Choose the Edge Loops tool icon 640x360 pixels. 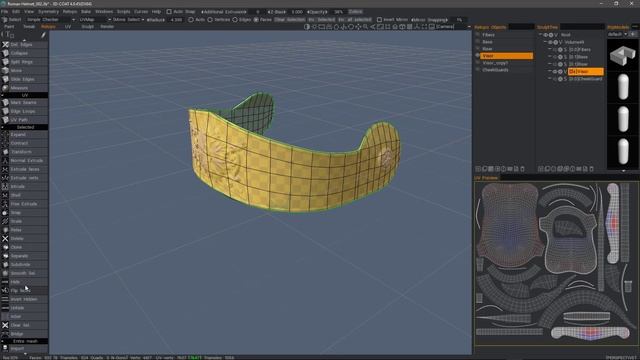[x=5, y=111]
